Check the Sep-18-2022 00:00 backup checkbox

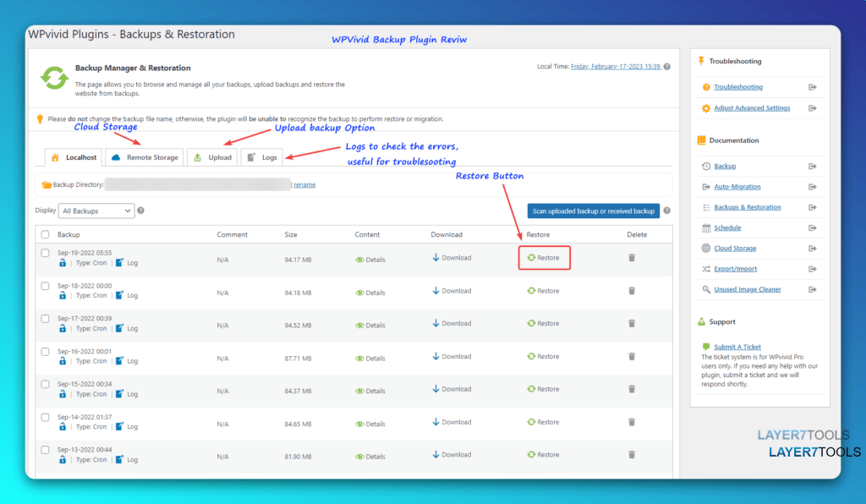[46, 286]
